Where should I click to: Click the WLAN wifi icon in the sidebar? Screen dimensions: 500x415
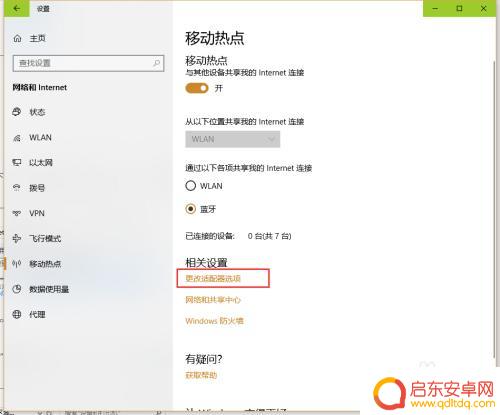[x=17, y=138]
